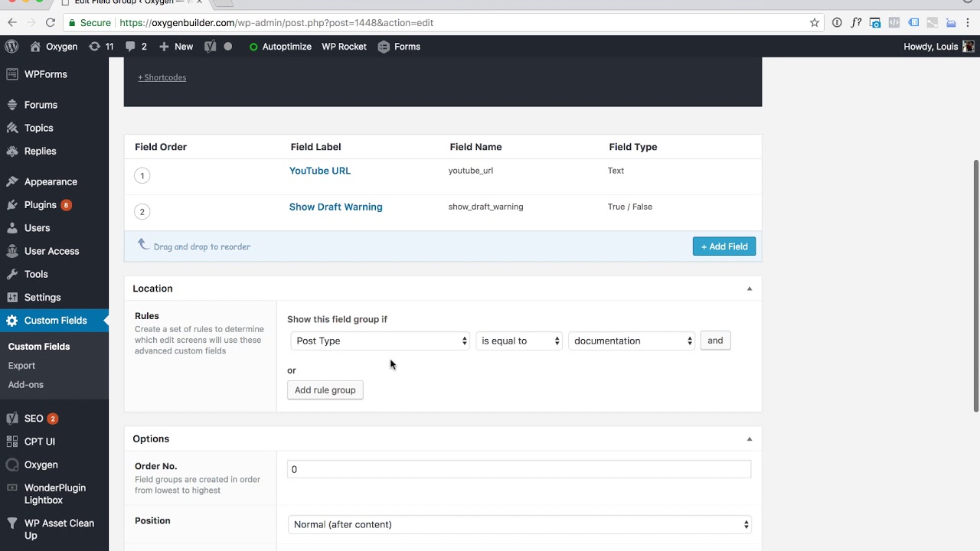Click the User Access icon

(11, 251)
